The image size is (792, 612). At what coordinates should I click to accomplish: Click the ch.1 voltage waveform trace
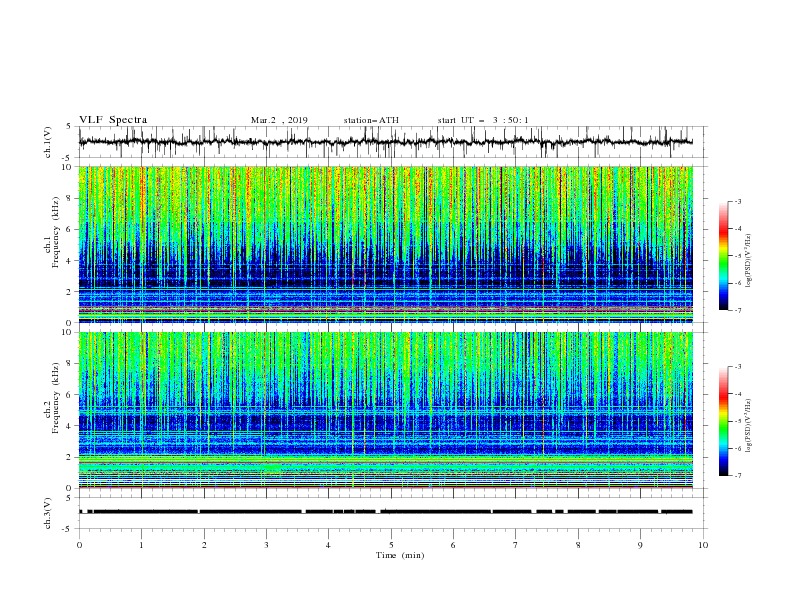(385, 142)
